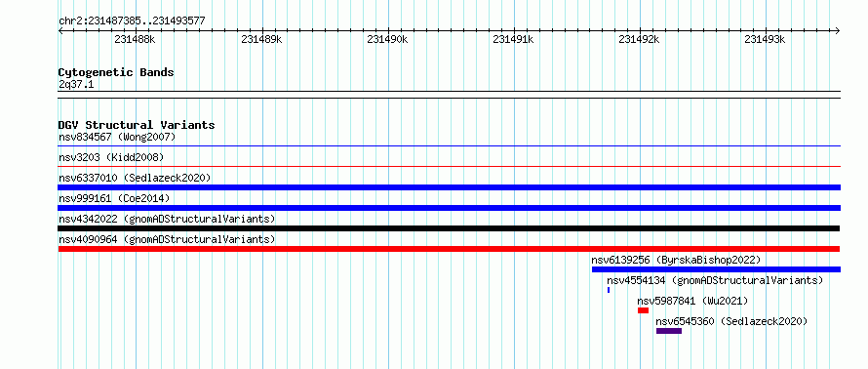Viewport: 868px width, 369px height.
Task: Select the 231490k ruler position
Action: point(387,39)
